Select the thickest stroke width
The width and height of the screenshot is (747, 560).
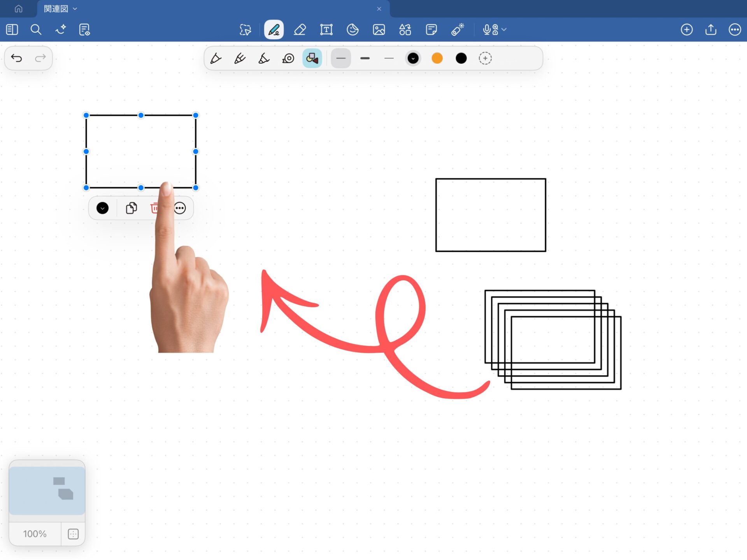point(365,58)
